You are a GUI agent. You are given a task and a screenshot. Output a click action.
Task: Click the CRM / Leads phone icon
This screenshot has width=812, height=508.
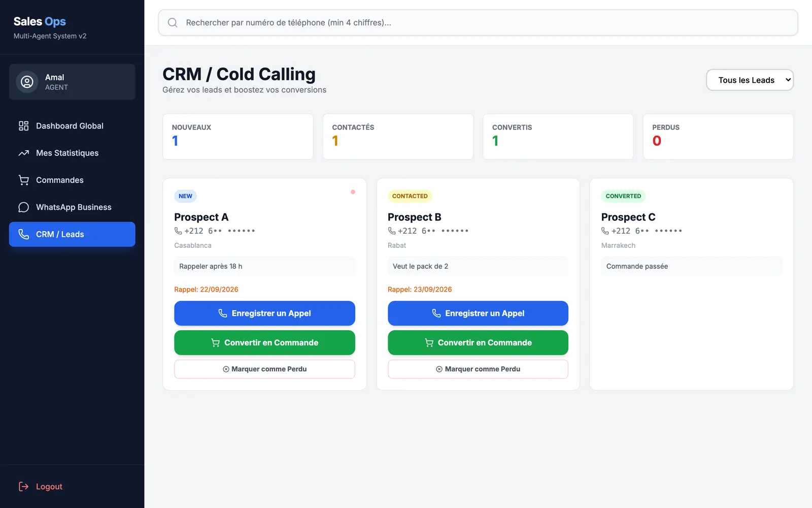(23, 234)
